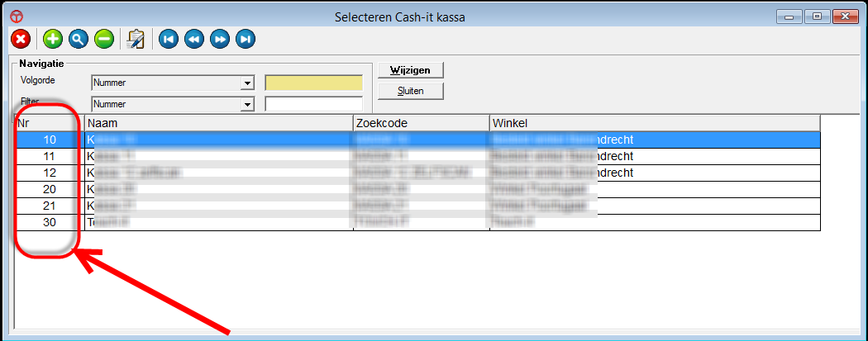Click the app logo in title bar
The image size is (868, 341).
pos(17,17)
